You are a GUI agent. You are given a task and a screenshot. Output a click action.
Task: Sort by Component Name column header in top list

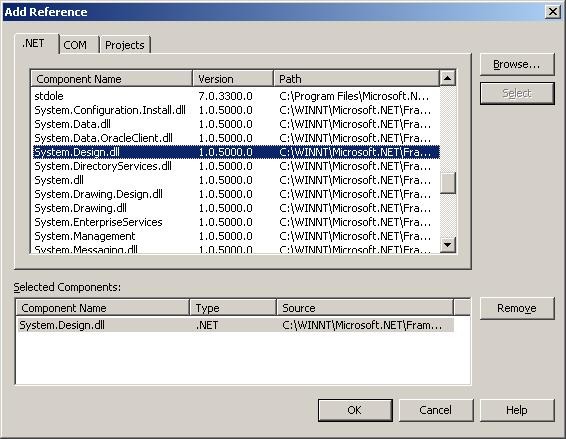112,79
